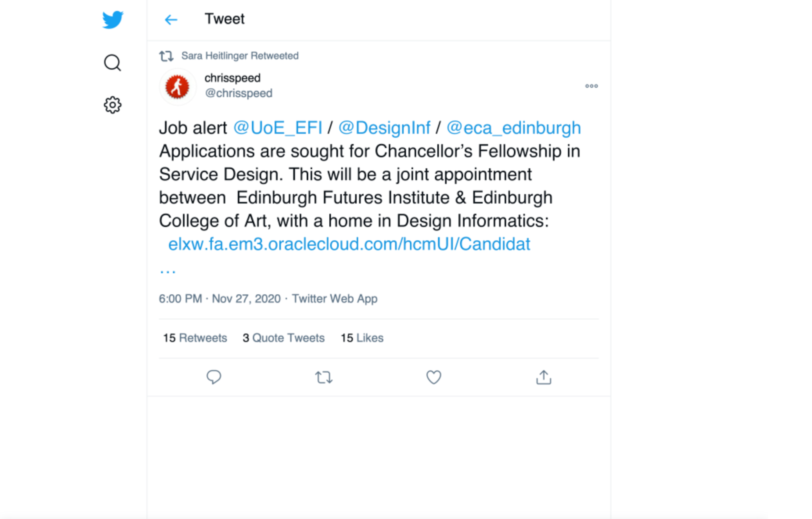The height and width of the screenshot is (519, 812).
Task: Click the @chrisspeed username handle
Action: [x=238, y=93]
